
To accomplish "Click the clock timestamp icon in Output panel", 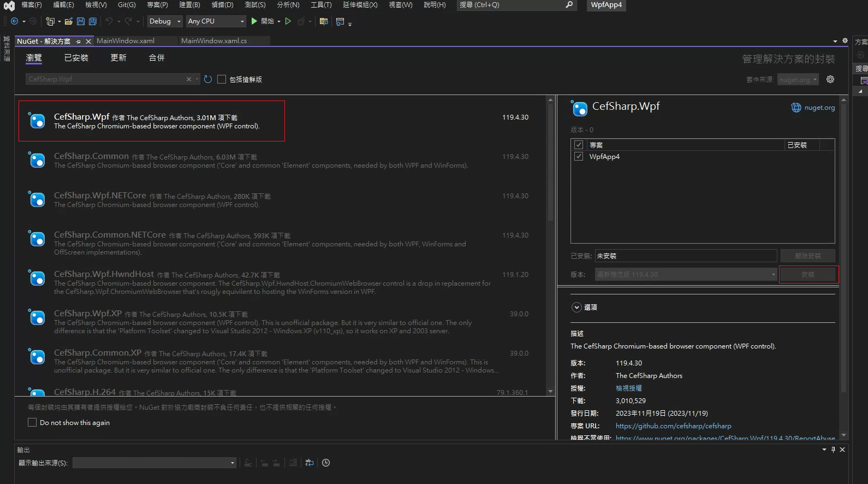I will (326, 463).
